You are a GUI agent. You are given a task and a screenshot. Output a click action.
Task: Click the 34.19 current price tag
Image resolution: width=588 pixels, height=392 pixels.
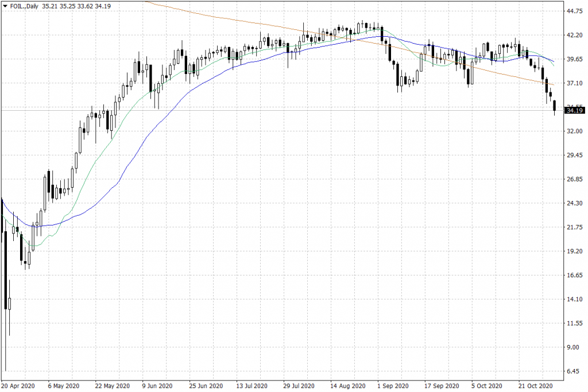575,110
